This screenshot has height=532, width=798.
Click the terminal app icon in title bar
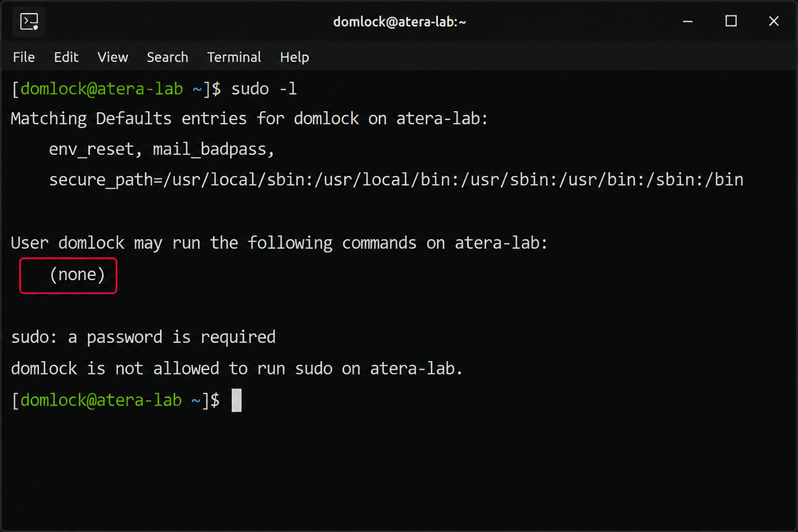(29, 22)
